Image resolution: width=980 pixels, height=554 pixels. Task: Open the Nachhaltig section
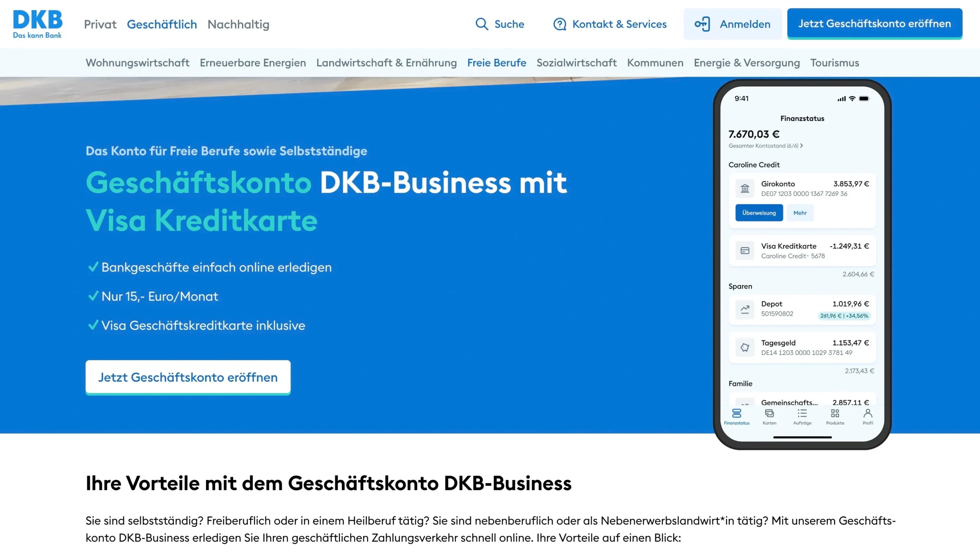(238, 24)
